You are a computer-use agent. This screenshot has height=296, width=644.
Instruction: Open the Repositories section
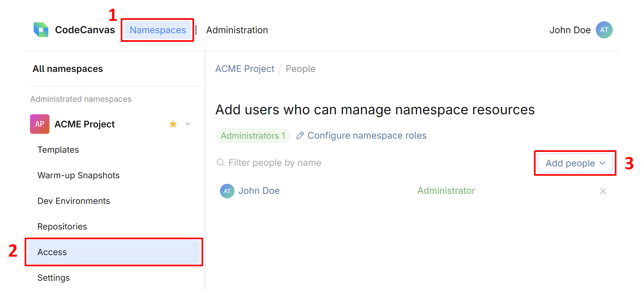coord(62,226)
